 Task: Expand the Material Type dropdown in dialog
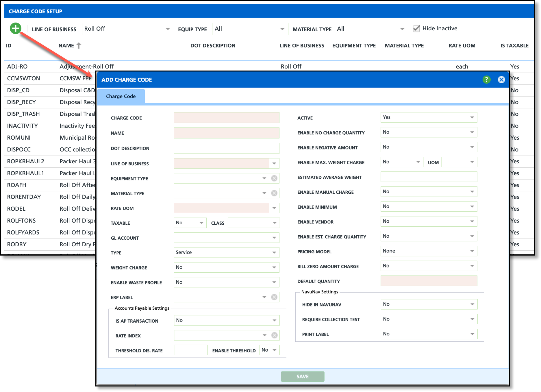(x=264, y=193)
